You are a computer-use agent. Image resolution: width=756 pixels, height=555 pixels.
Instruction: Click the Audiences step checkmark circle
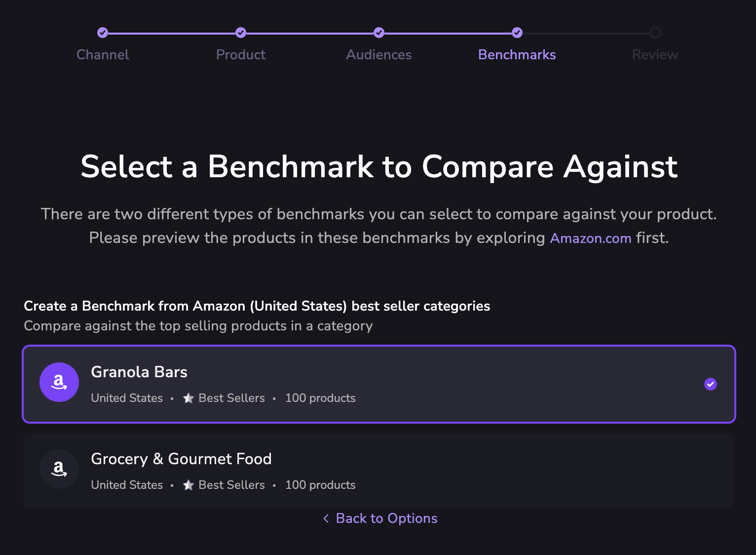click(379, 33)
